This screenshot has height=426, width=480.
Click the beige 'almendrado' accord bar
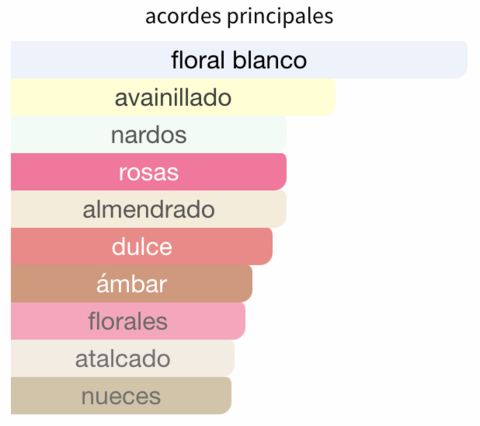(x=149, y=209)
